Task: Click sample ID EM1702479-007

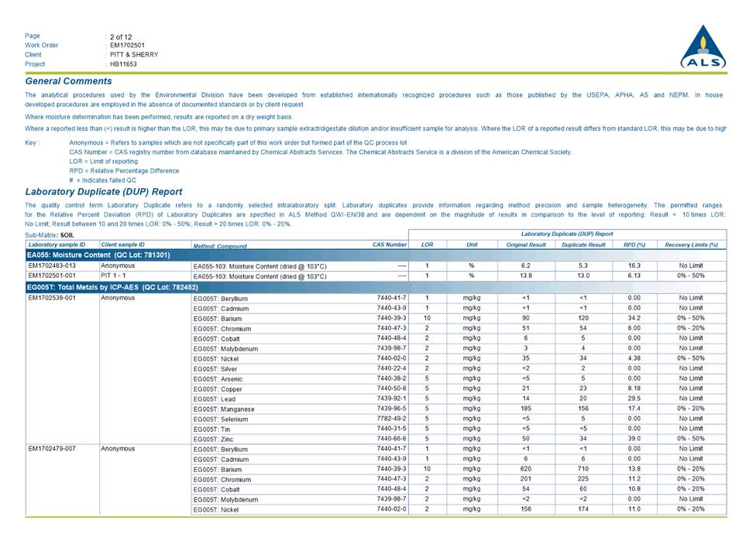Action: [x=52, y=448]
